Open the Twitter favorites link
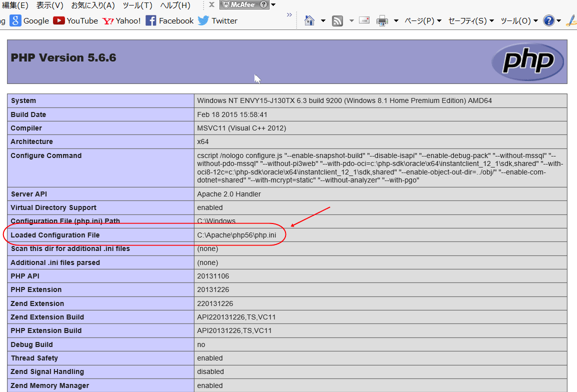 click(x=217, y=21)
